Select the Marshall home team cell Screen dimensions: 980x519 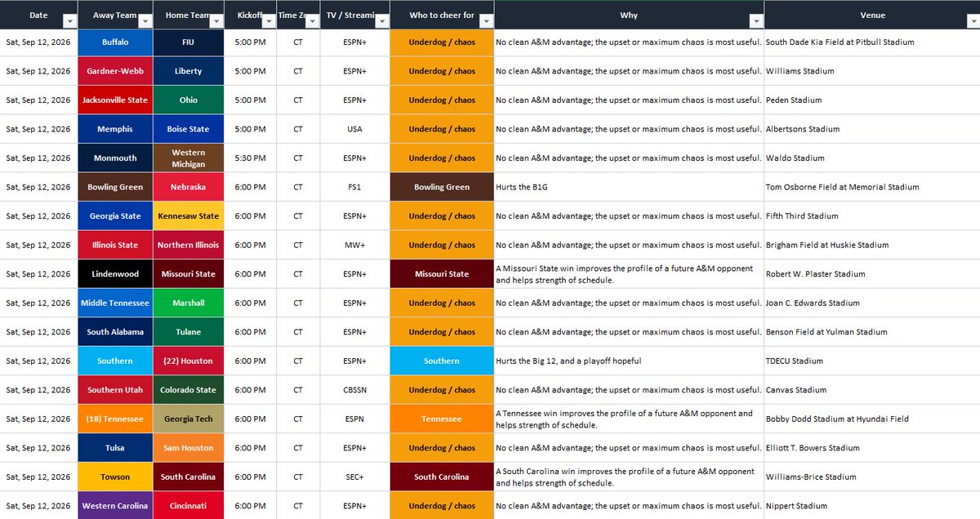tap(188, 303)
